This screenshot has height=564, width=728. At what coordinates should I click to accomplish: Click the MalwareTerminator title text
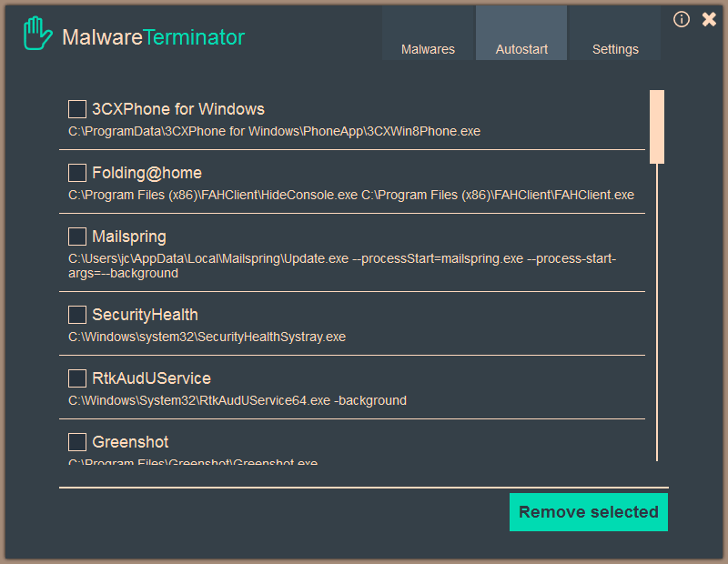(x=153, y=37)
